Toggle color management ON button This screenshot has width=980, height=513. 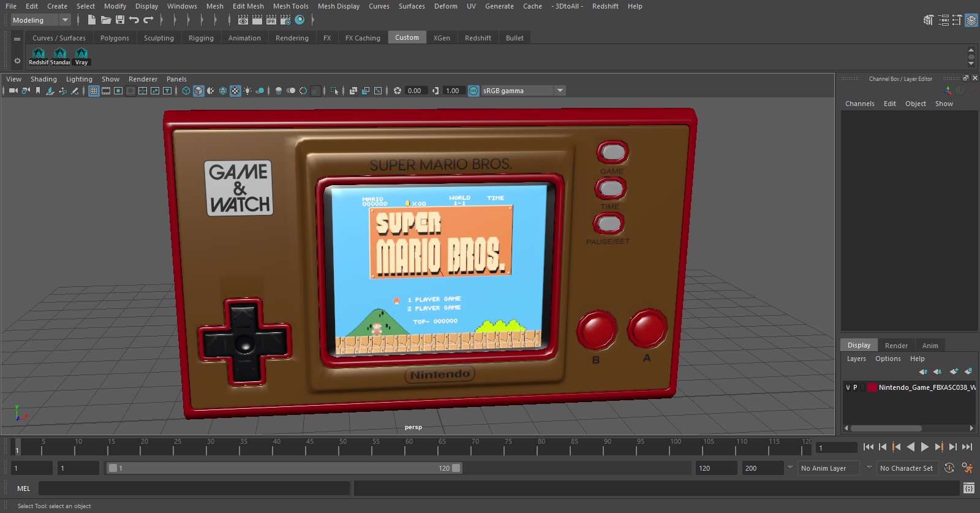click(x=473, y=91)
